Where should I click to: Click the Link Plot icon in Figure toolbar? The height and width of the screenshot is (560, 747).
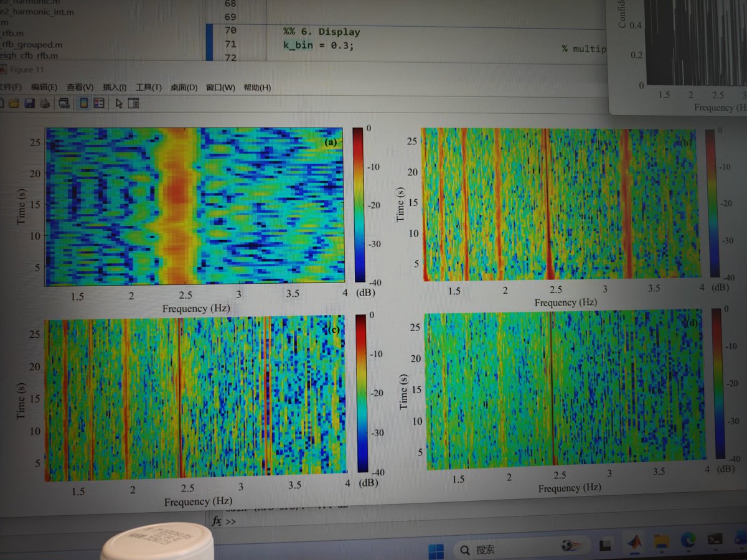(63, 103)
